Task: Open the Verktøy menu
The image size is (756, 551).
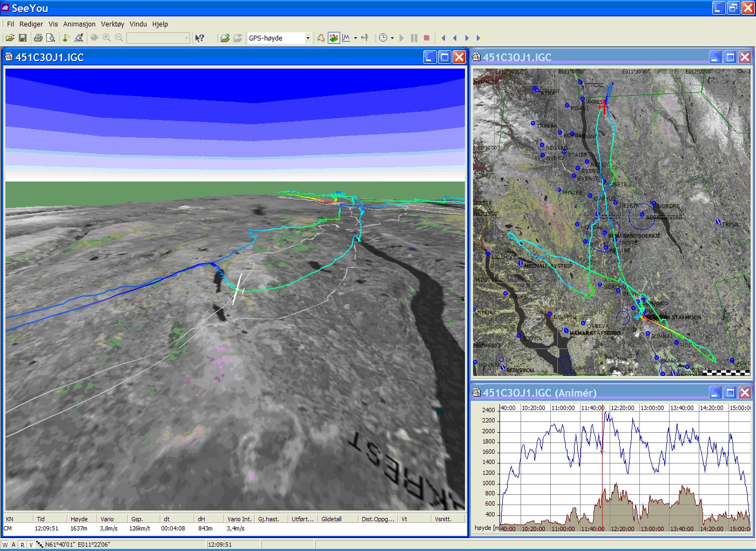Action: (x=112, y=24)
